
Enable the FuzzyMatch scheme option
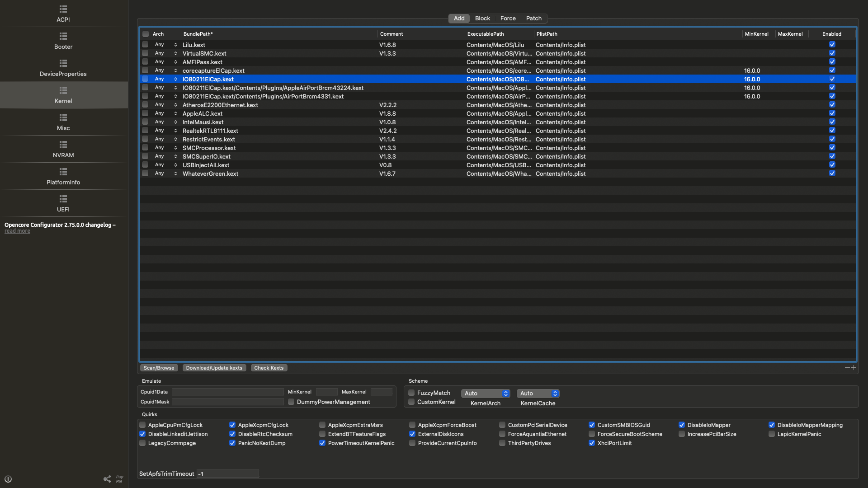pyautogui.click(x=411, y=393)
